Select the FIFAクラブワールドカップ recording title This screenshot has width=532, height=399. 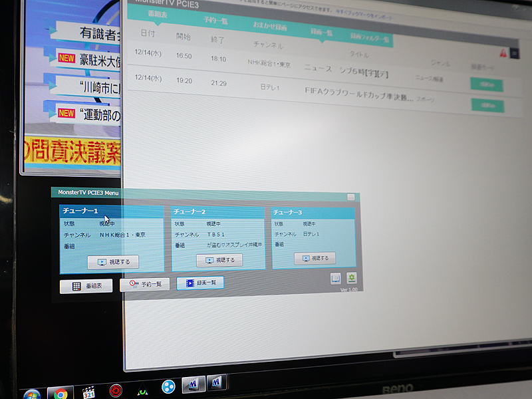tap(359, 94)
